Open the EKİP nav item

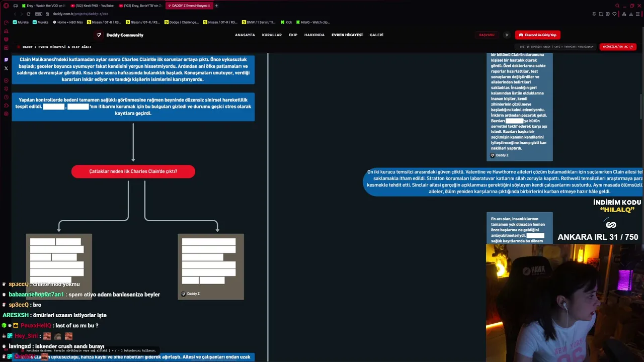click(x=293, y=35)
